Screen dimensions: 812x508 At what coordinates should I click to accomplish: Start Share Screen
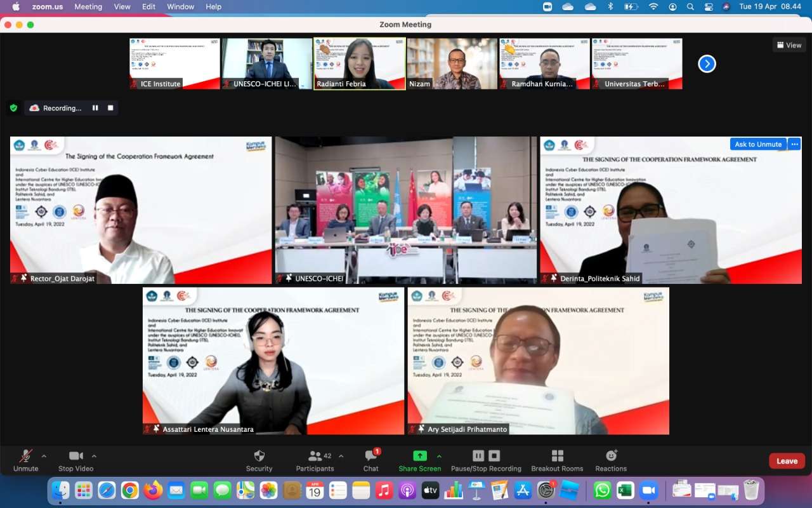pyautogui.click(x=420, y=460)
